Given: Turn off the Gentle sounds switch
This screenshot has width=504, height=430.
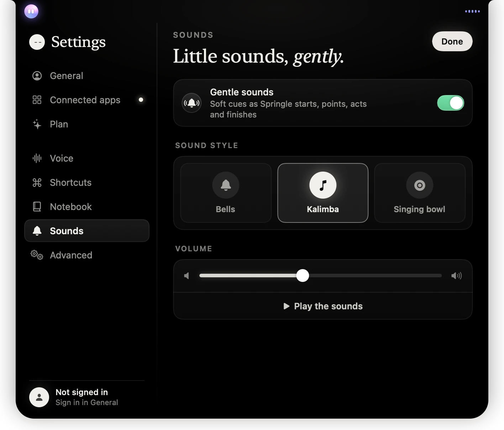Looking at the screenshot, I should [451, 103].
